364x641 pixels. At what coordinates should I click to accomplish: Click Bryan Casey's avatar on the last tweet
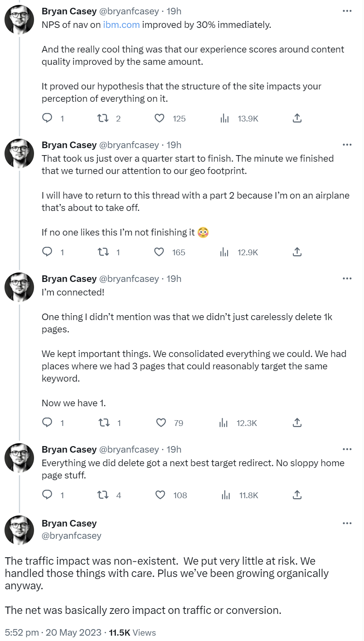(x=19, y=530)
